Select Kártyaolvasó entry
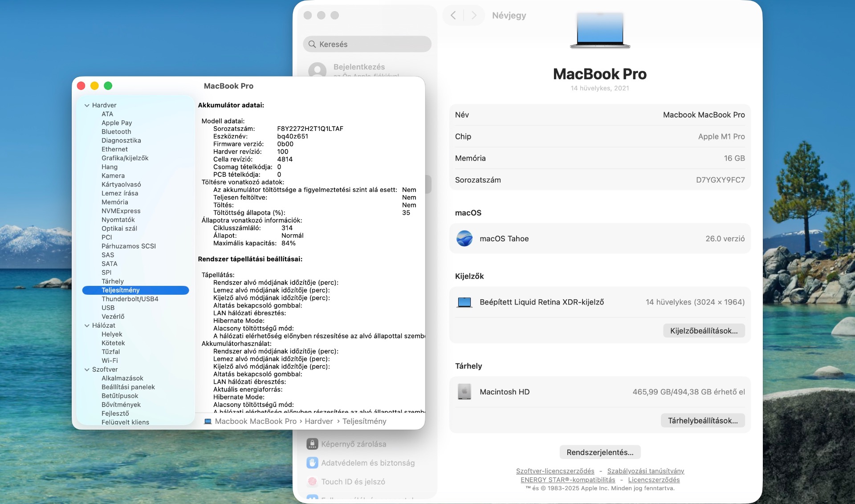Screen dimensions: 855x504 [121, 185]
